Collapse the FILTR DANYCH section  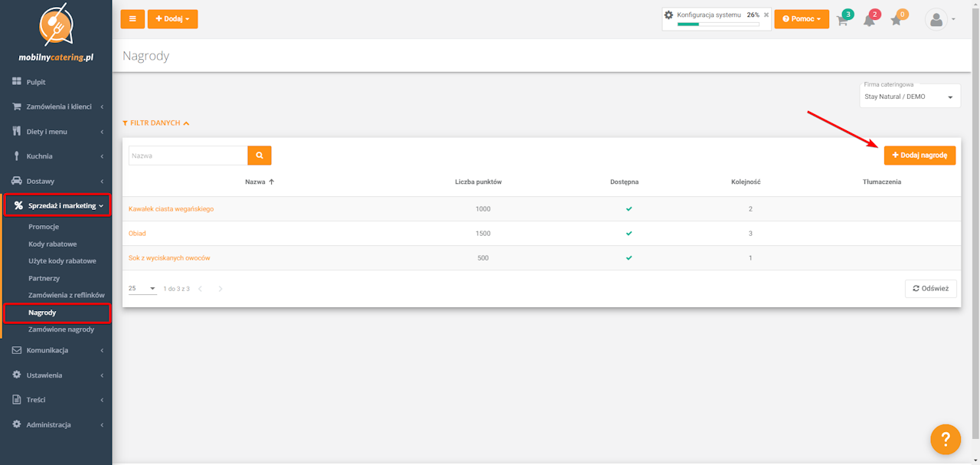156,123
